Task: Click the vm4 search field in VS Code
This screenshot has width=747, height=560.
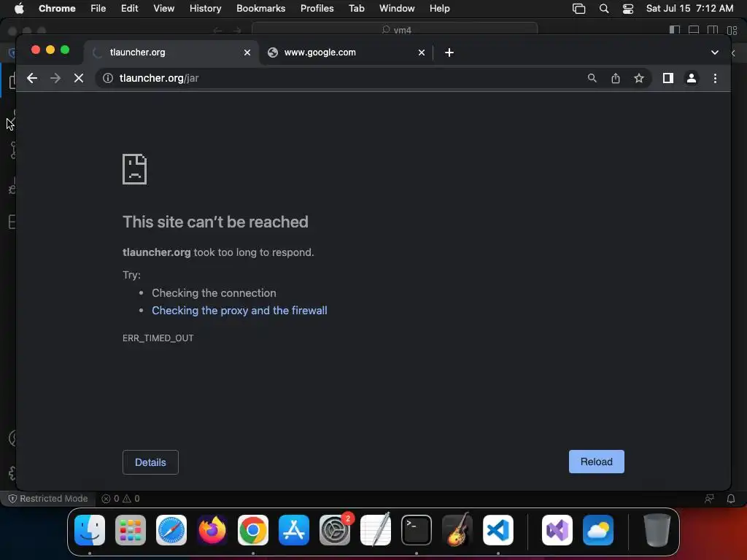Action: pyautogui.click(x=395, y=30)
